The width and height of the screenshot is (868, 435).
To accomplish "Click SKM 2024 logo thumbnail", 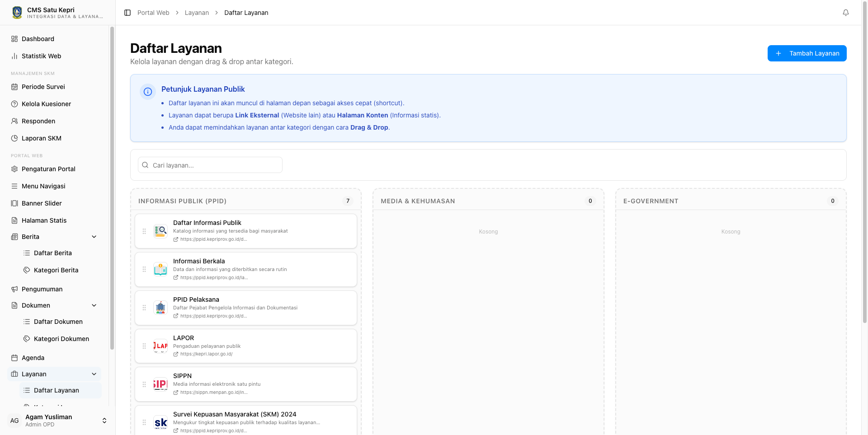I will point(160,423).
